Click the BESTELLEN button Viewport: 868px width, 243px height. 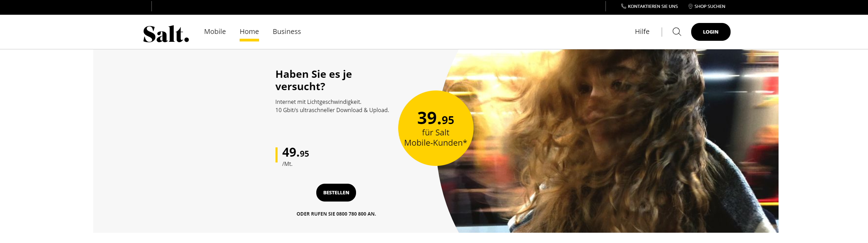coord(336,193)
